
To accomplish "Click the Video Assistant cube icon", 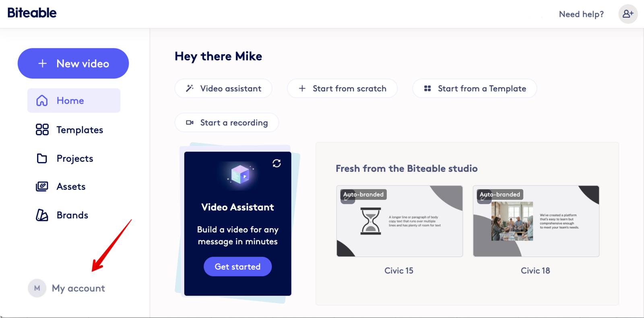I will (240, 175).
